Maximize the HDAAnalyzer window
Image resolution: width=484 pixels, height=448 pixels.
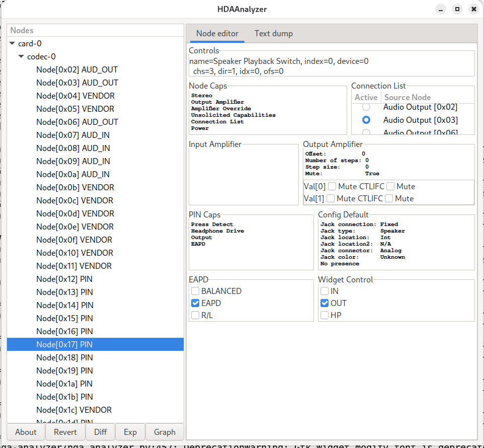click(457, 9)
